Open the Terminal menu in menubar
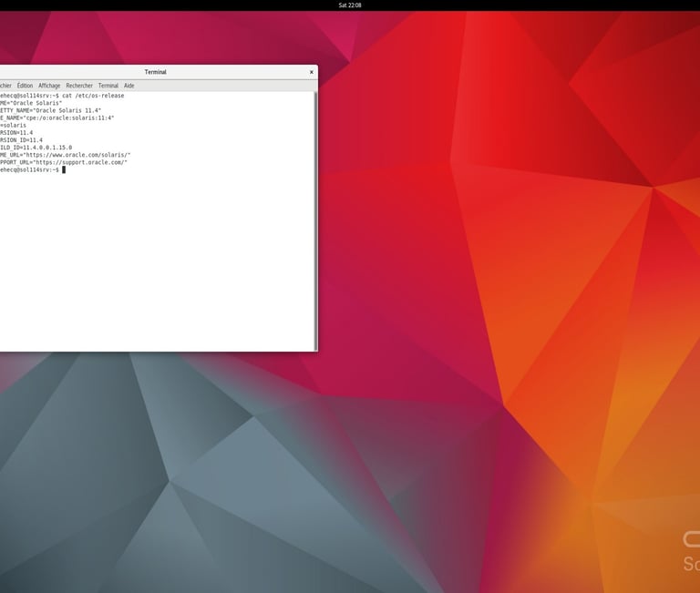Screen dimensions: 700x593 (x=108, y=86)
